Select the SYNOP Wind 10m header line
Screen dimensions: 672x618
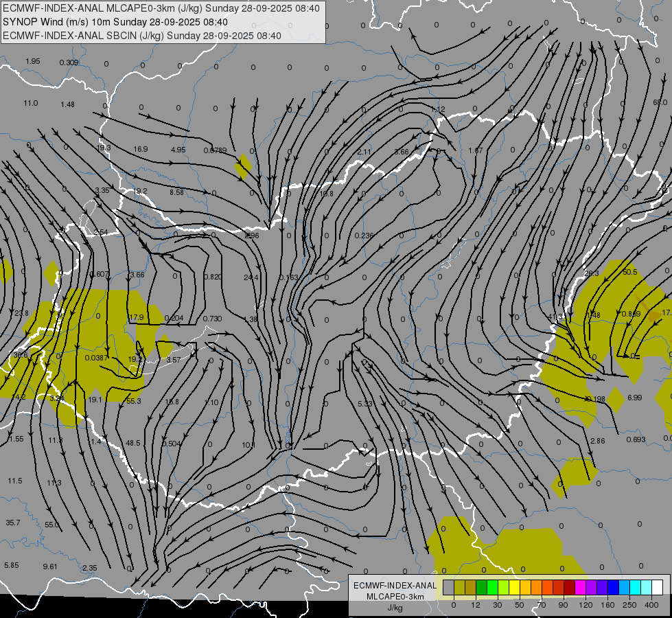[115, 22]
